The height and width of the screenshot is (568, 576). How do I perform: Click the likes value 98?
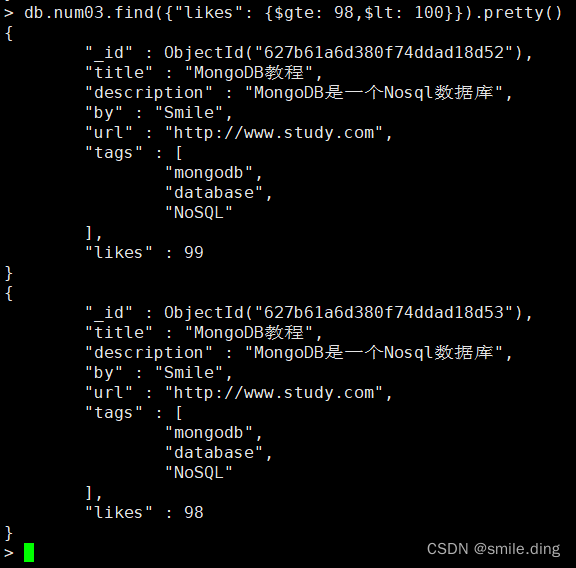pyautogui.click(x=194, y=513)
